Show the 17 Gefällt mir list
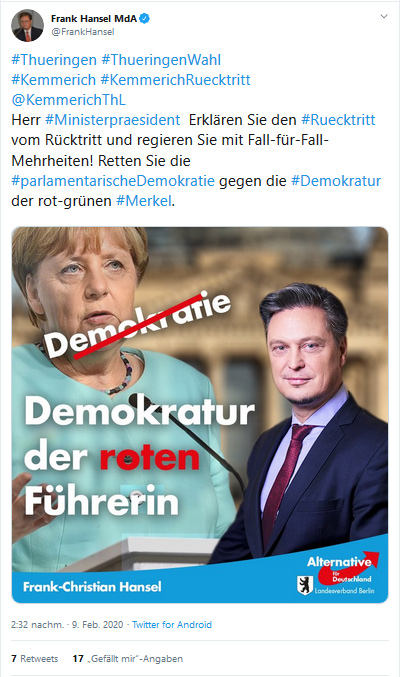Screen dimensions: 401x677 128,658
